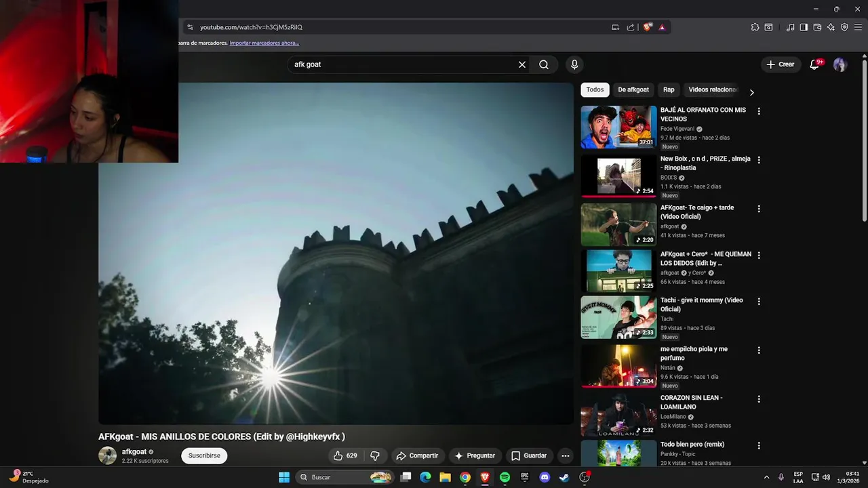This screenshot has width=868, height=488.
Task: Open me empilcho piola y me perfumo thumbnail
Action: 618,366
